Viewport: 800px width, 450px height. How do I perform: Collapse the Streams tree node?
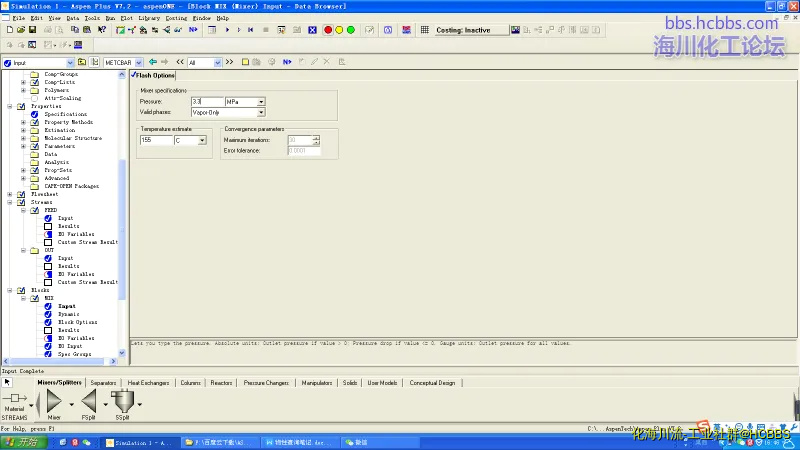point(10,202)
